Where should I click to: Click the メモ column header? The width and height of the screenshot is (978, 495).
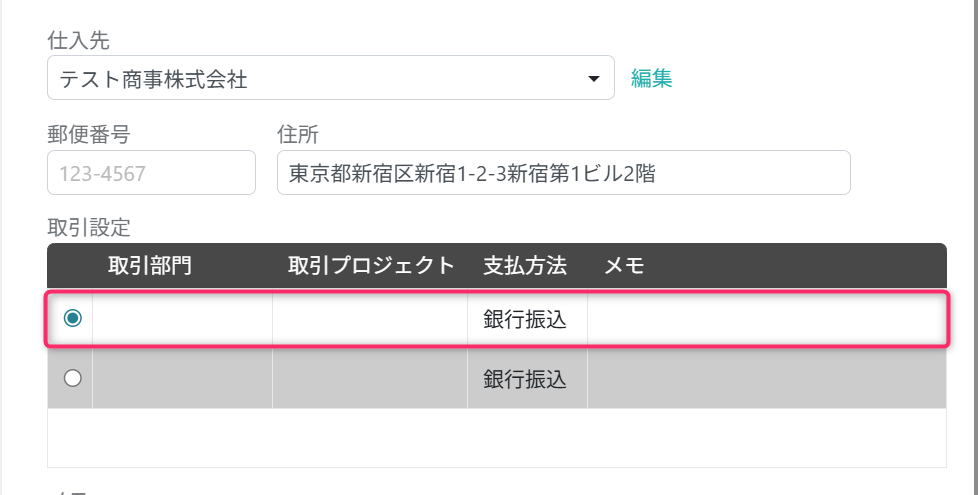[624, 266]
